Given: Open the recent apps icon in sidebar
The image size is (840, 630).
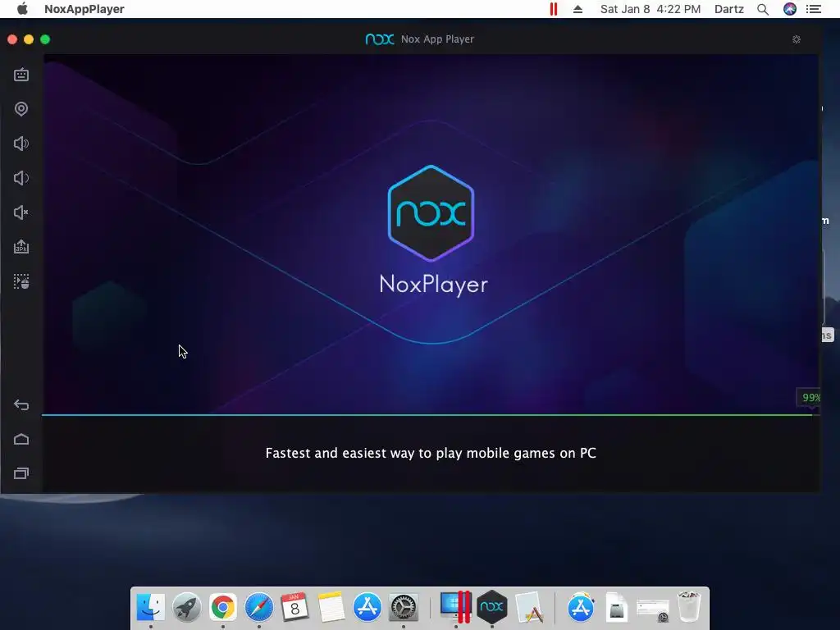Looking at the screenshot, I should pyautogui.click(x=21, y=473).
